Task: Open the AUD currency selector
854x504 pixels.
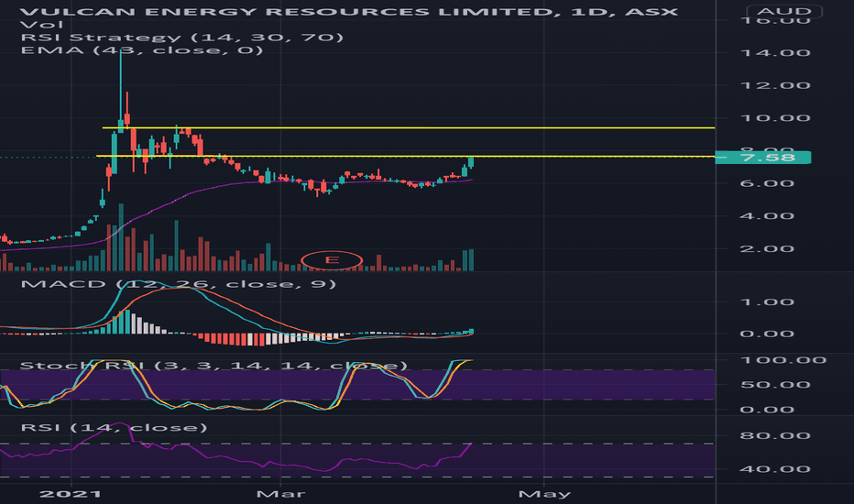Action: click(784, 11)
